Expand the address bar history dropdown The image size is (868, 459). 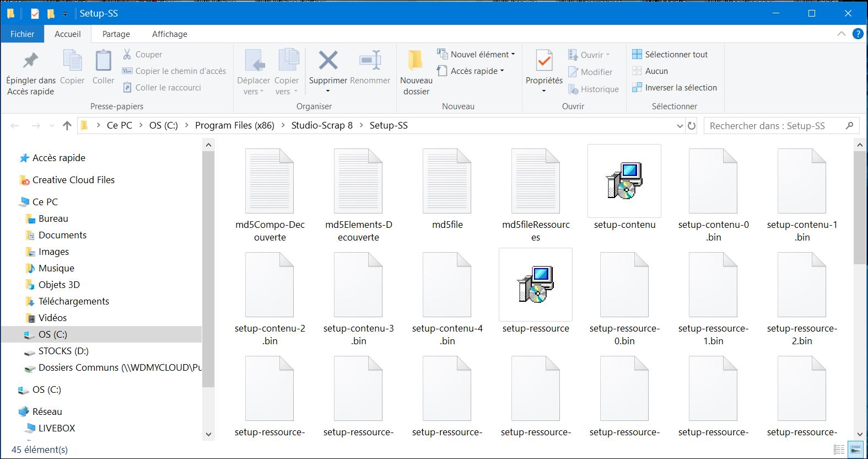(680, 126)
